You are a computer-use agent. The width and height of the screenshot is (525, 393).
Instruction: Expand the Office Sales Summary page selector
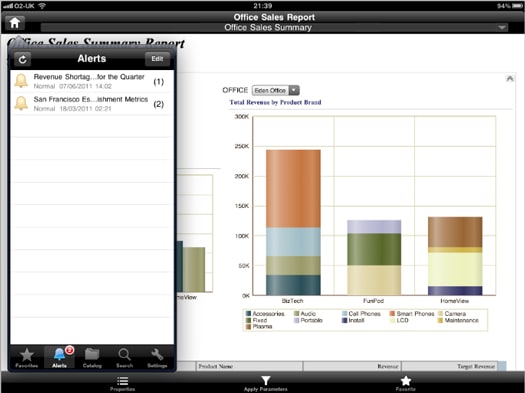[275, 27]
